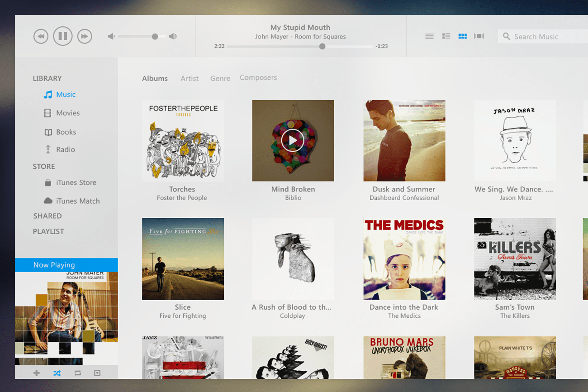Pause the current song
The height and width of the screenshot is (392, 588).
(63, 36)
